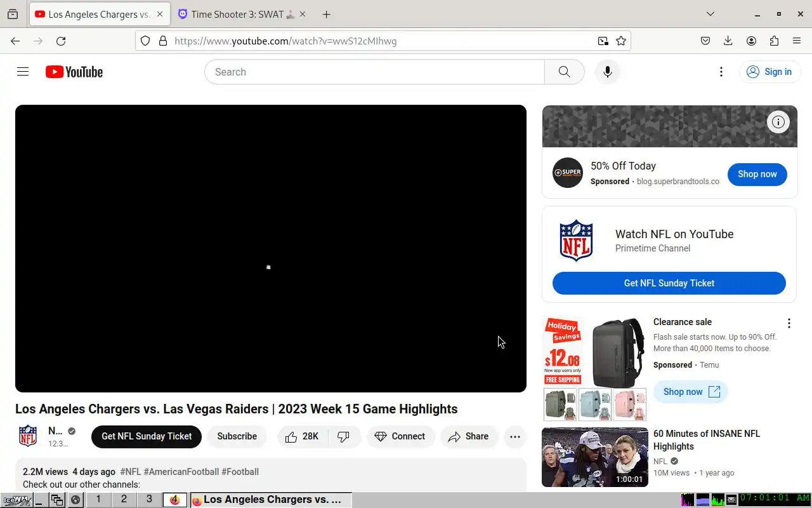Viewport: 812px width, 508px height.
Task: Save page to Pocket
Action: [705, 41]
